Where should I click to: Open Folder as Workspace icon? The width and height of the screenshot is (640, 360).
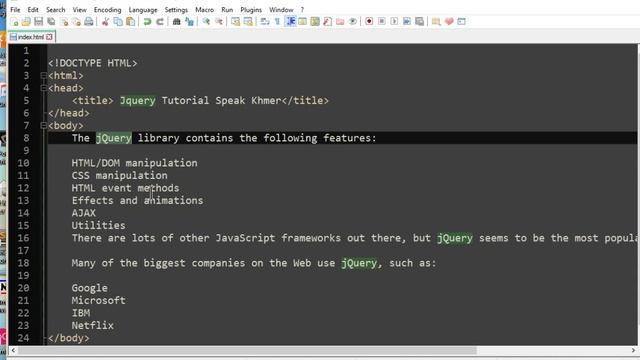(340, 22)
